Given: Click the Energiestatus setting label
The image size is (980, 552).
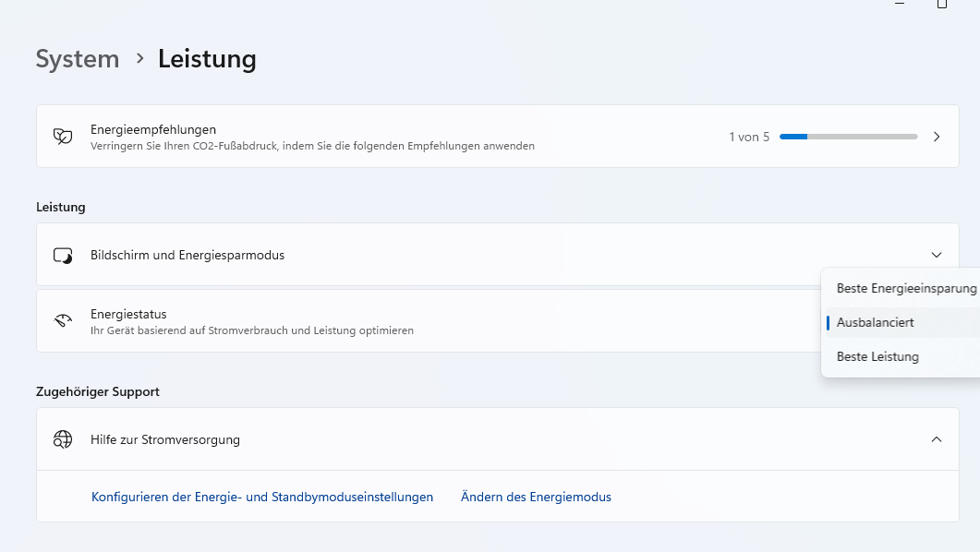Looking at the screenshot, I should [128, 314].
